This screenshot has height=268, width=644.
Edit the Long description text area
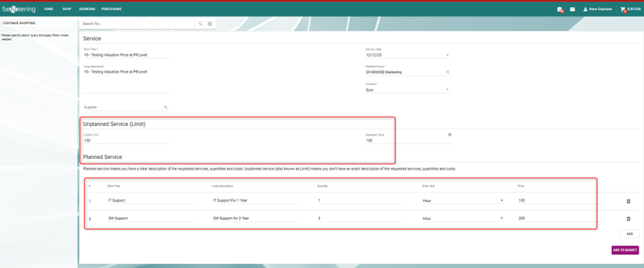pos(126,81)
